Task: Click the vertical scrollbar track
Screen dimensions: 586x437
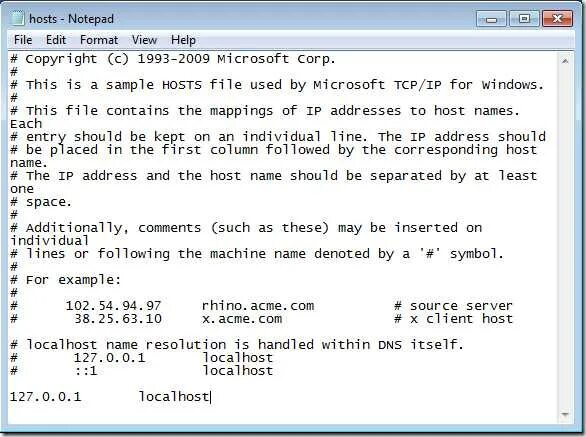Action: [x=565, y=237]
